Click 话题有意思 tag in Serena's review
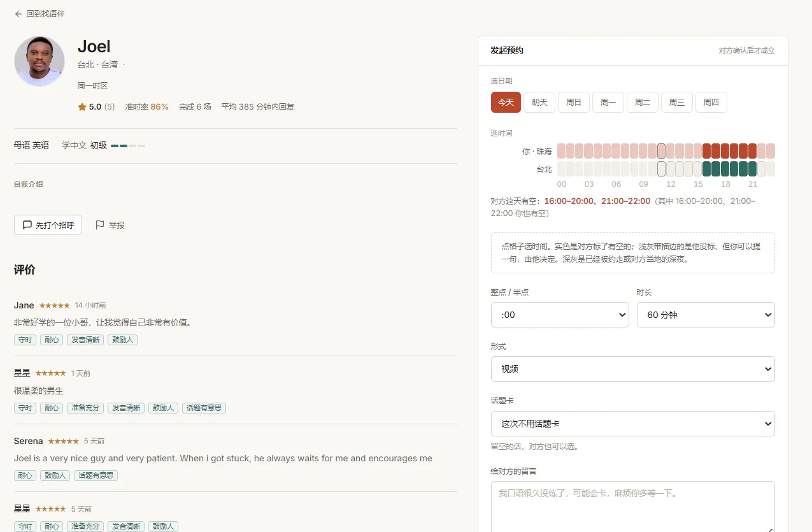Viewport: 812px width, 532px height. point(96,475)
